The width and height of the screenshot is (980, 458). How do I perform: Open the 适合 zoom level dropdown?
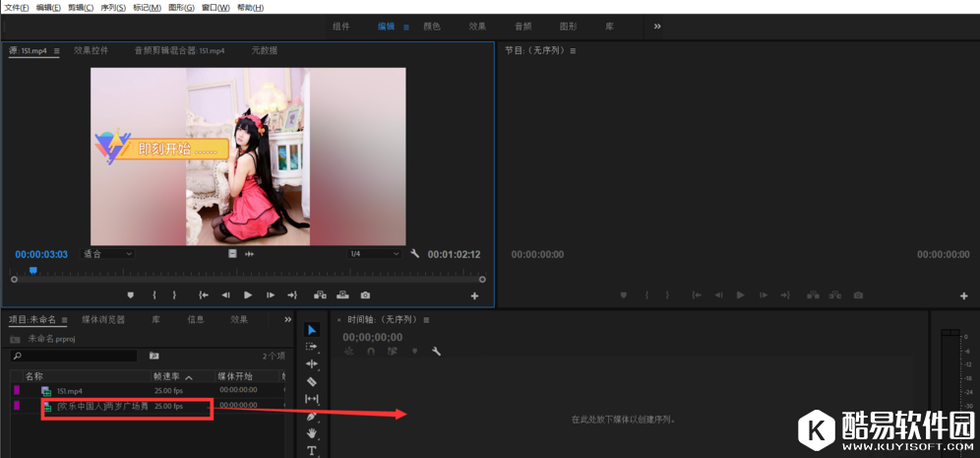(x=107, y=254)
